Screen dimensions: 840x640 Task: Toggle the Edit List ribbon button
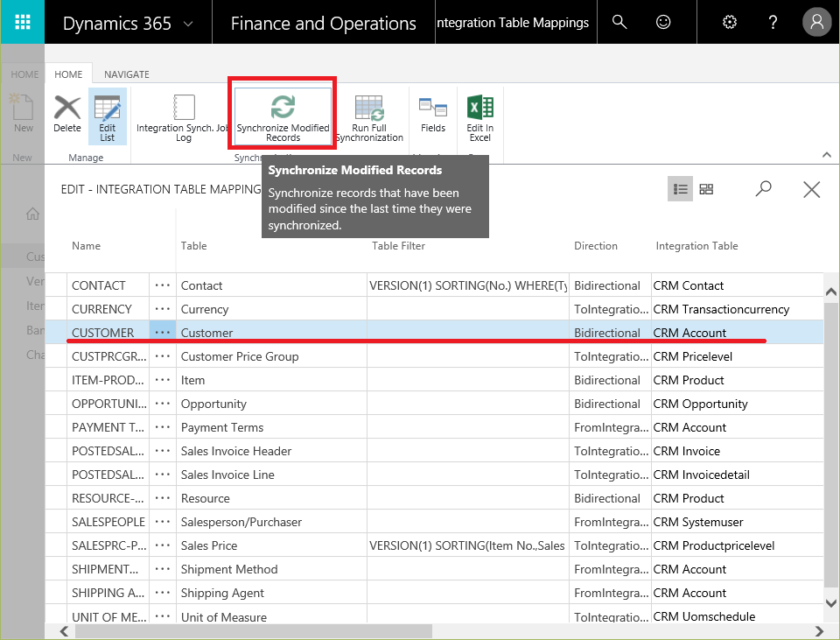point(107,115)
